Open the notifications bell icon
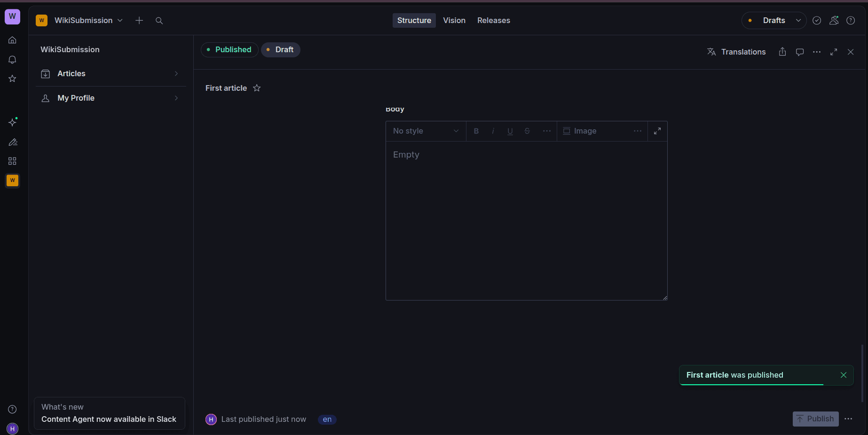This screenshot has width=868, height=435. pyautogui.click(x=13, y=60)
